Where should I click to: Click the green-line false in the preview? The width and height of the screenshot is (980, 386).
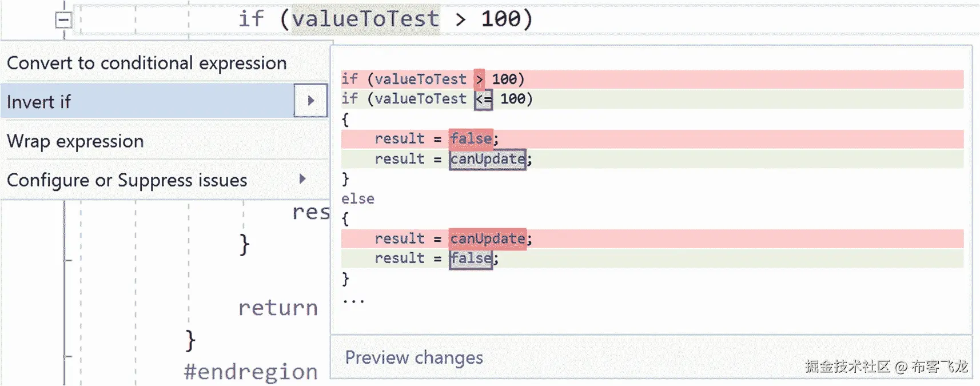471,258
